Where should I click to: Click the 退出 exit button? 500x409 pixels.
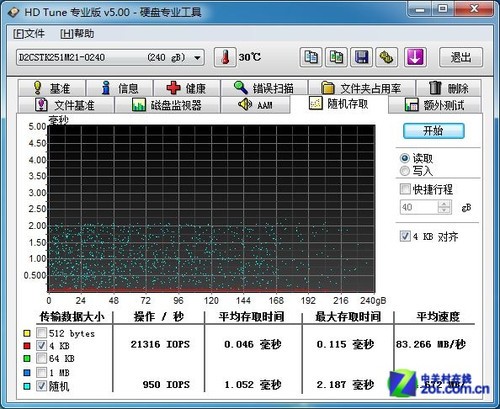tap(461, 57)
